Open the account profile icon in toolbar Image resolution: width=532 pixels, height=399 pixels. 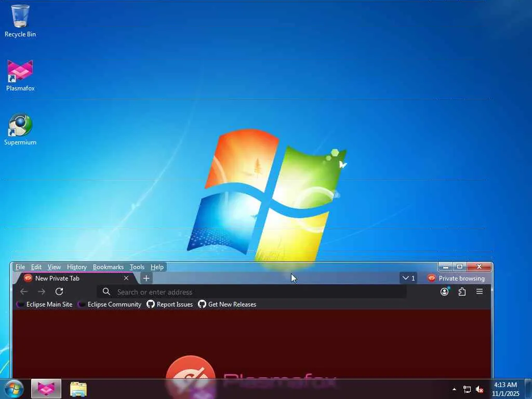445,291
